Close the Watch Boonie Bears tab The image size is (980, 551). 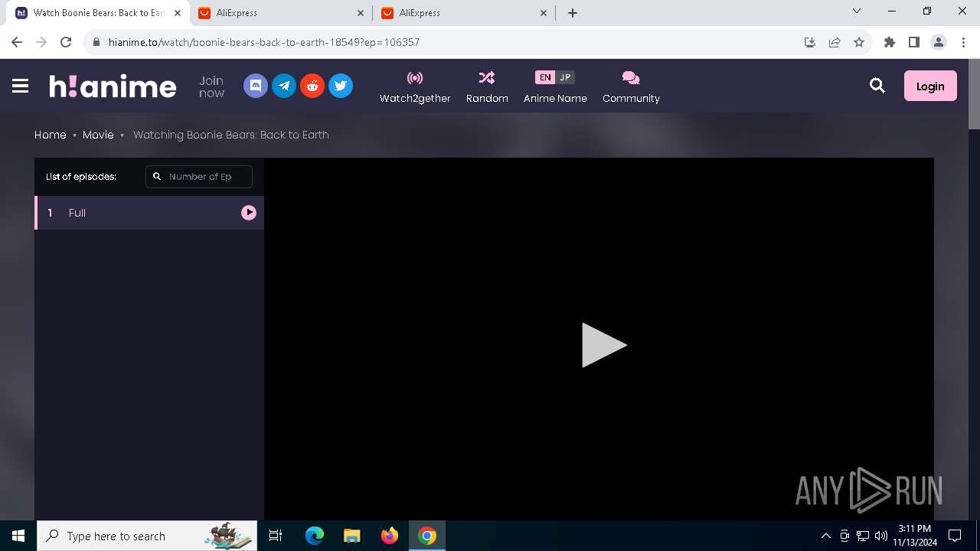(x=178, y=13)
